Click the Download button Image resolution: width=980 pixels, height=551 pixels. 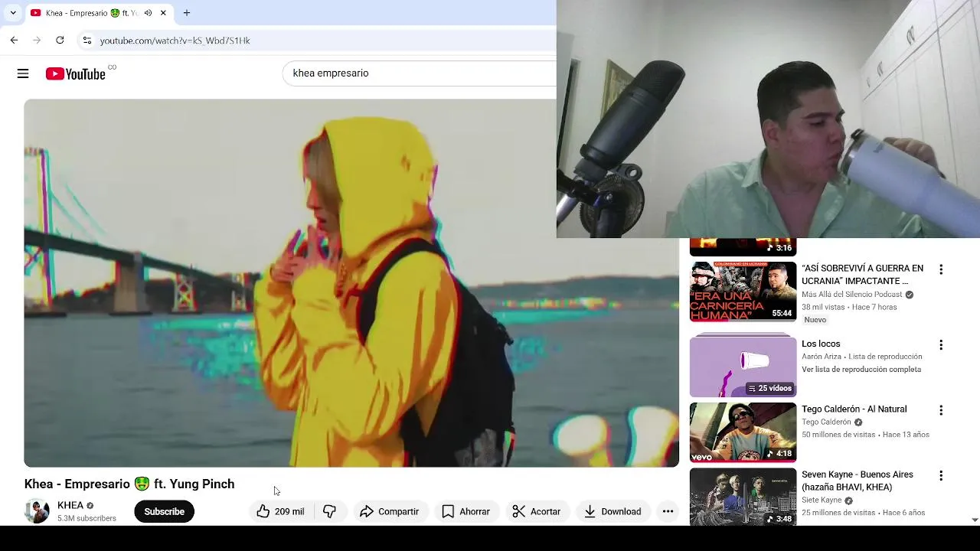point(612,511)
